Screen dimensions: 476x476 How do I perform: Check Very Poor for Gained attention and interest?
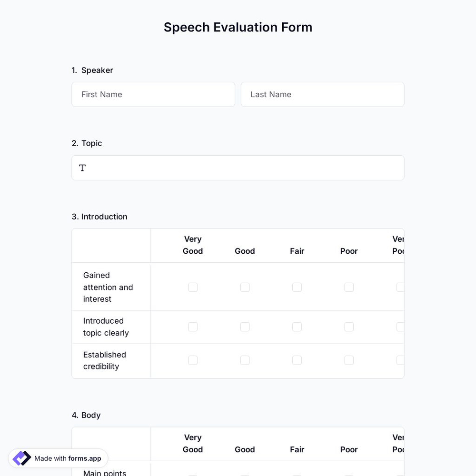(400, 287)
